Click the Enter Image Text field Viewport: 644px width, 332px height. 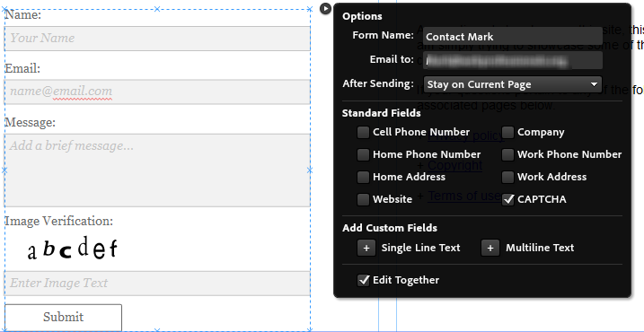157,284
